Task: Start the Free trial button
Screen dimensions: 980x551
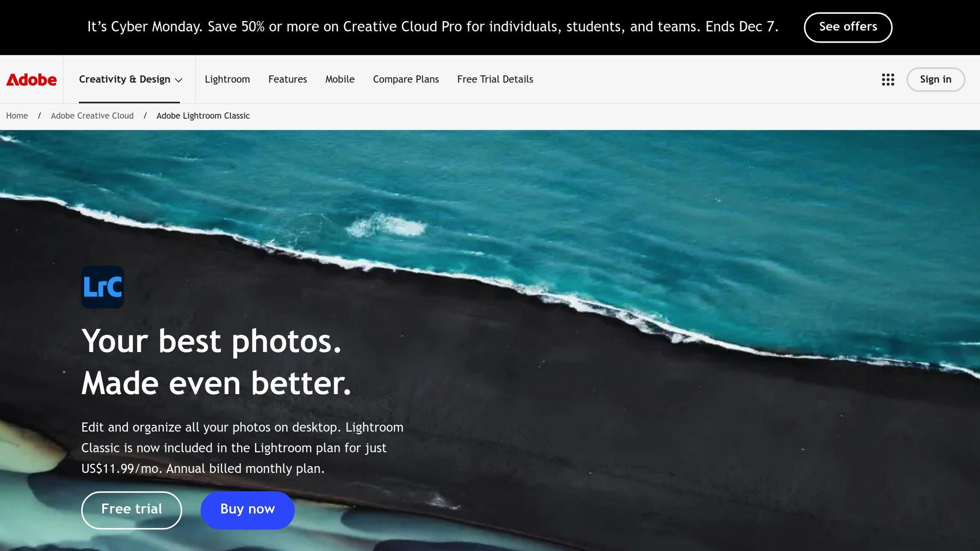Action: click(132, 510)
